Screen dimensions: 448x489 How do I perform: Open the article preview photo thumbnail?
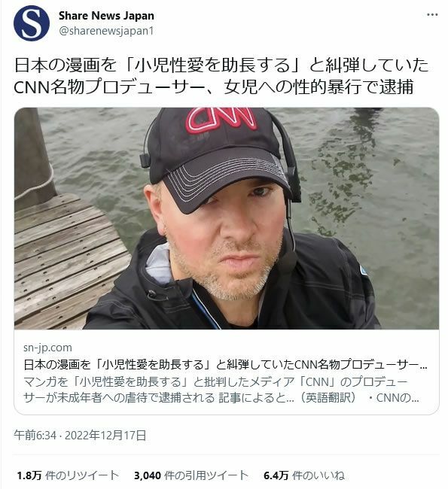[x=227, y=218]
